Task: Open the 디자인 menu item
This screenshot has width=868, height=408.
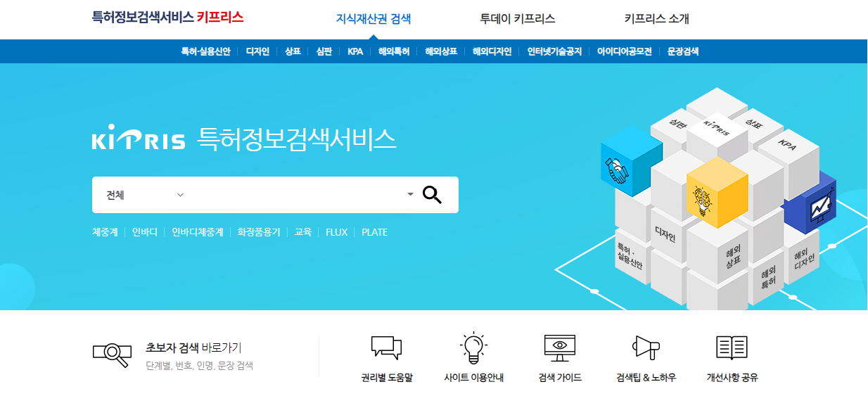Action: click(x=257, y=51)
